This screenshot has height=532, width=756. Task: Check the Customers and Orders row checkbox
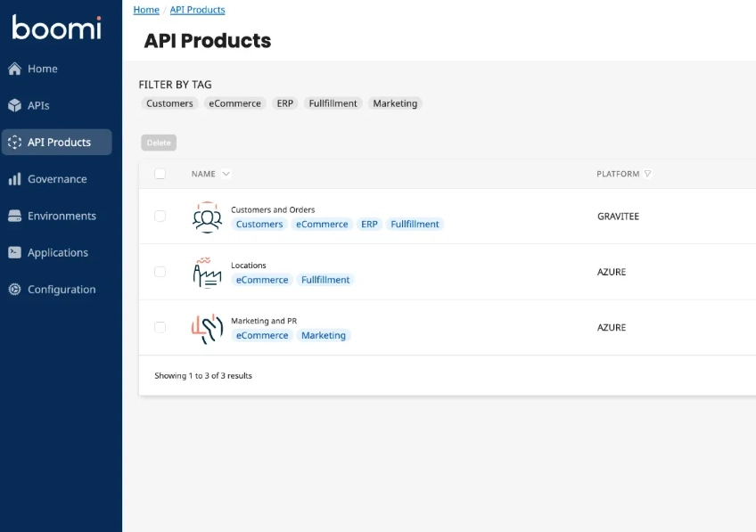tap(160, 216)
